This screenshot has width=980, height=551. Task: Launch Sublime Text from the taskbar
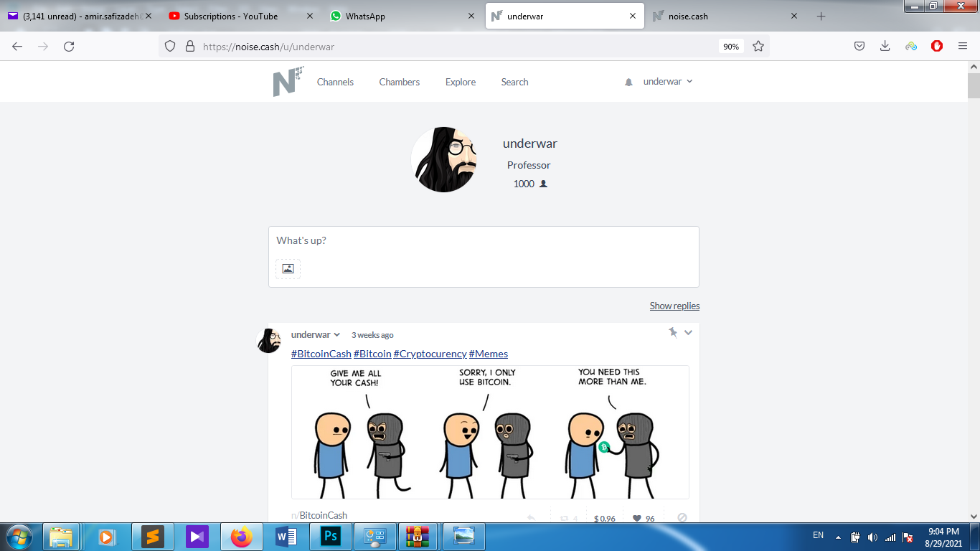152,537
